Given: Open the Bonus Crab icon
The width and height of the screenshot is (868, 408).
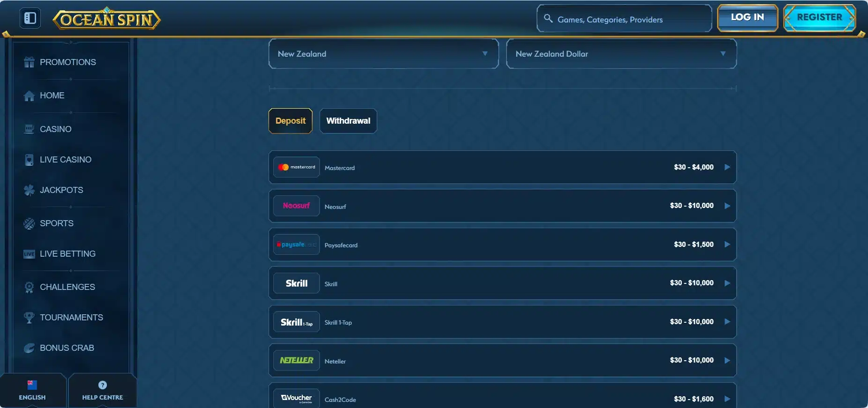Looking at the screenshot, I should pyautogui.click(x=29, y=348).
